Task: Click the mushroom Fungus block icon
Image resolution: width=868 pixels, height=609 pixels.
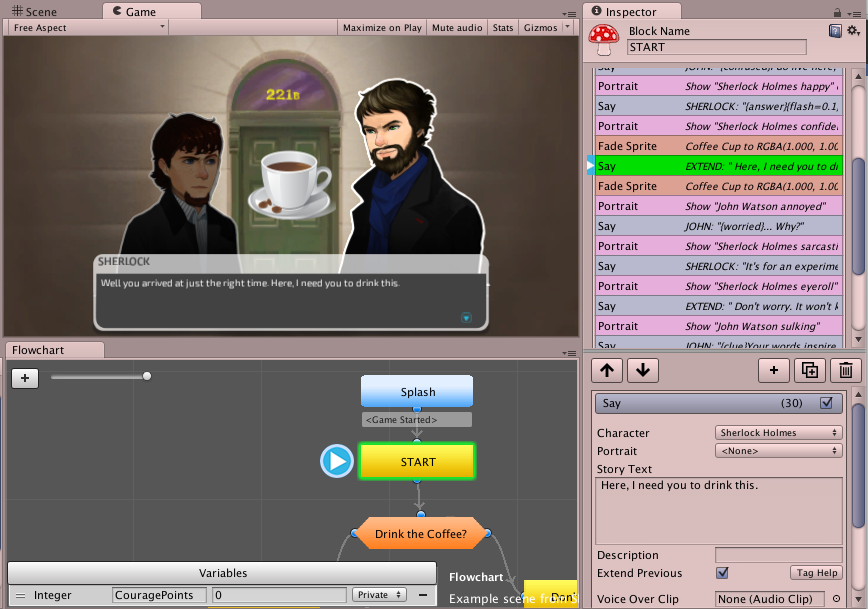Action: coord(604,40)
